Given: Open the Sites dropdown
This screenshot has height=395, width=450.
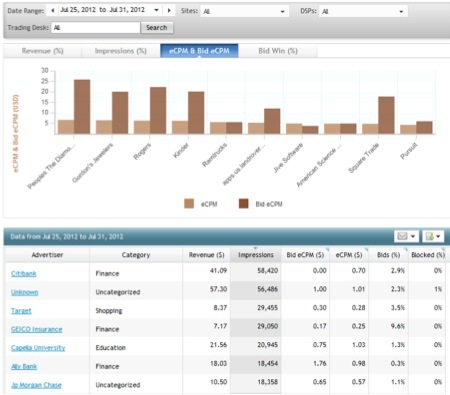Looking at the screenshot, I should tap(244, 11).
